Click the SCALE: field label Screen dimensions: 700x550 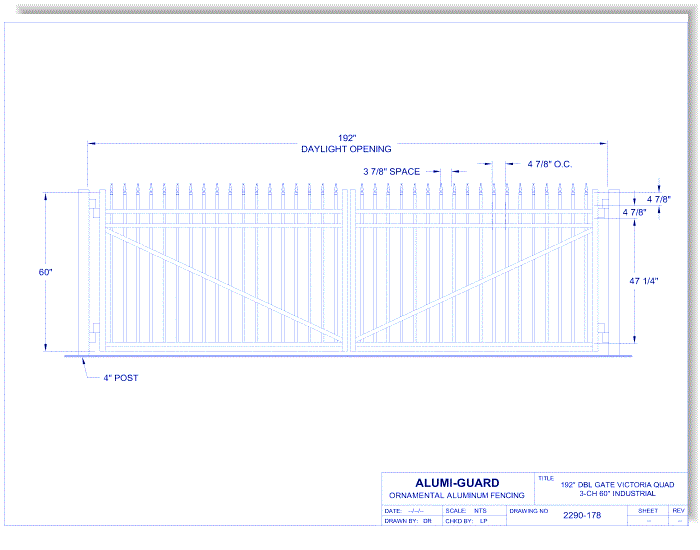[456, 511]
